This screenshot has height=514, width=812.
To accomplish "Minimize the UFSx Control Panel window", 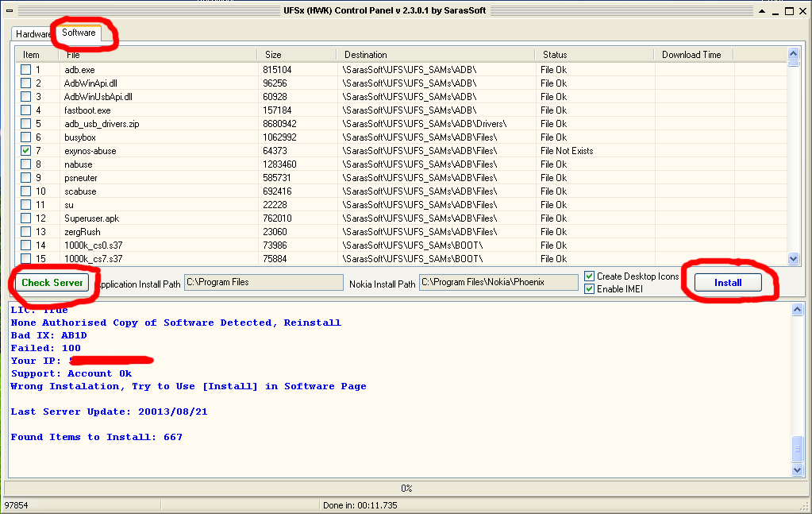I will coord(775,11).
